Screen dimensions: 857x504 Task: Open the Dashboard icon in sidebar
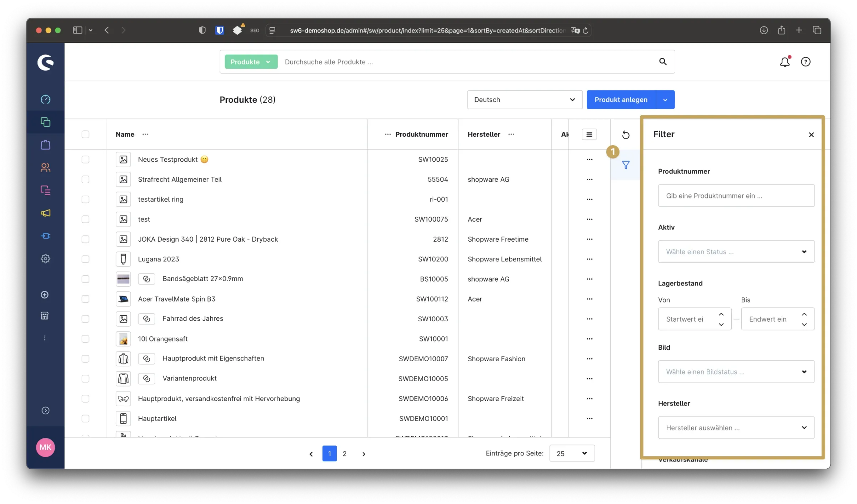coord(45,99)
